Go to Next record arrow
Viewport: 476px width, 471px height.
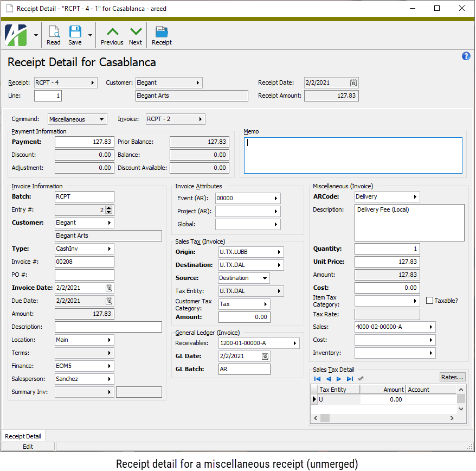pyautogui.click(x=136, y=35)
